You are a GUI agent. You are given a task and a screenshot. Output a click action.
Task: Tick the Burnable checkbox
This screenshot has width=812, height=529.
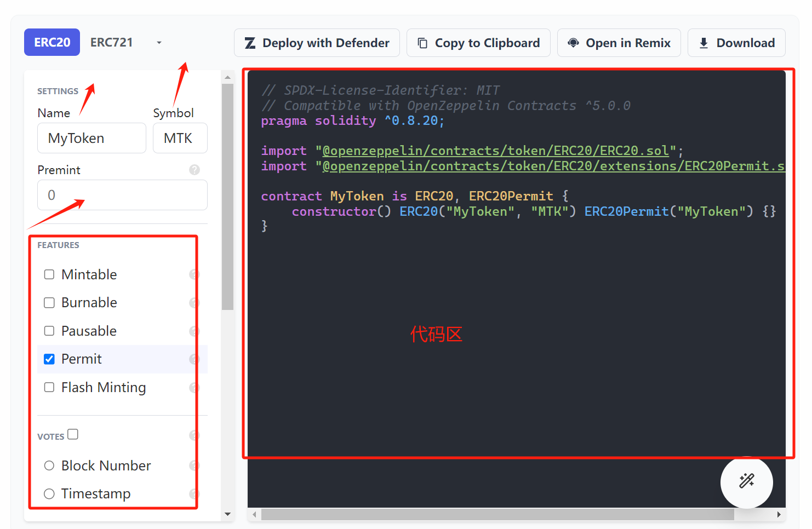[49, 303]
